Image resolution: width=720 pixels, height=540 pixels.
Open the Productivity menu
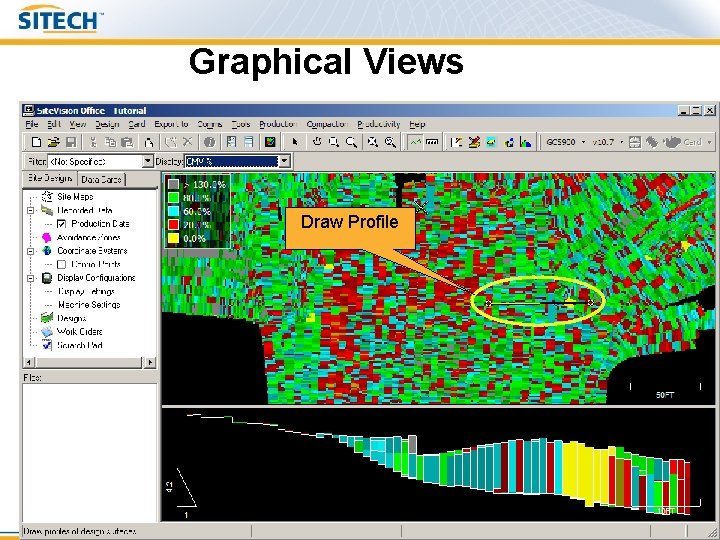[379, 124]
